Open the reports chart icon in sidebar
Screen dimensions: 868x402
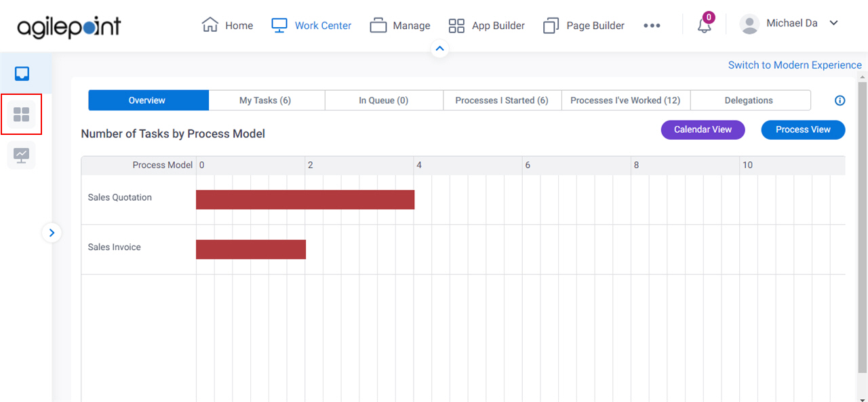[22, 155]
